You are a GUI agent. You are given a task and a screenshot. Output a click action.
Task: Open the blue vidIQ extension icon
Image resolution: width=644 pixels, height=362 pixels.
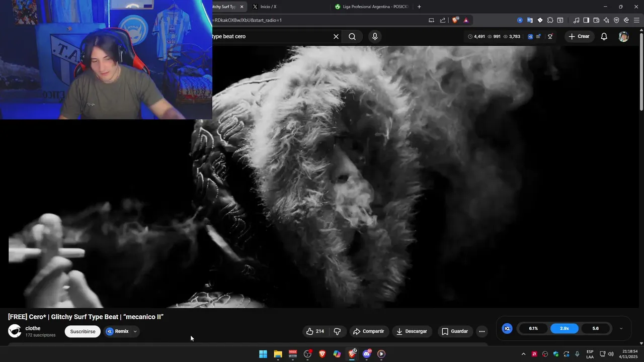point(520,20)
